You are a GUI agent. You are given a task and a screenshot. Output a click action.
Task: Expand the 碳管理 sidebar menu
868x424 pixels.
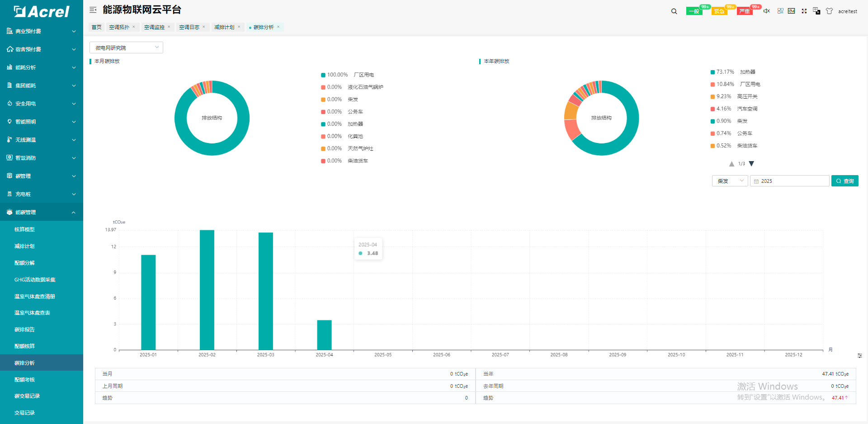coord(42,176)
